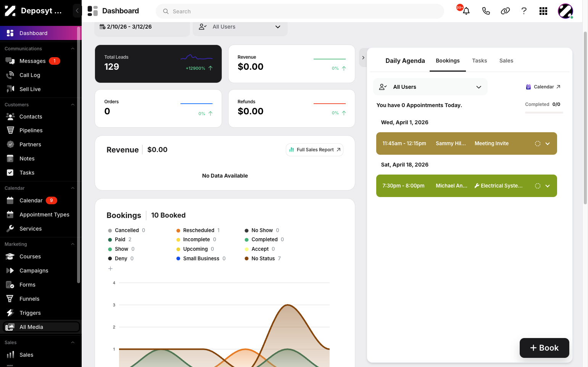588x367 pixels.
Task: Open the All Users filter dropdown above stats
Action: [x=240, y=27]
